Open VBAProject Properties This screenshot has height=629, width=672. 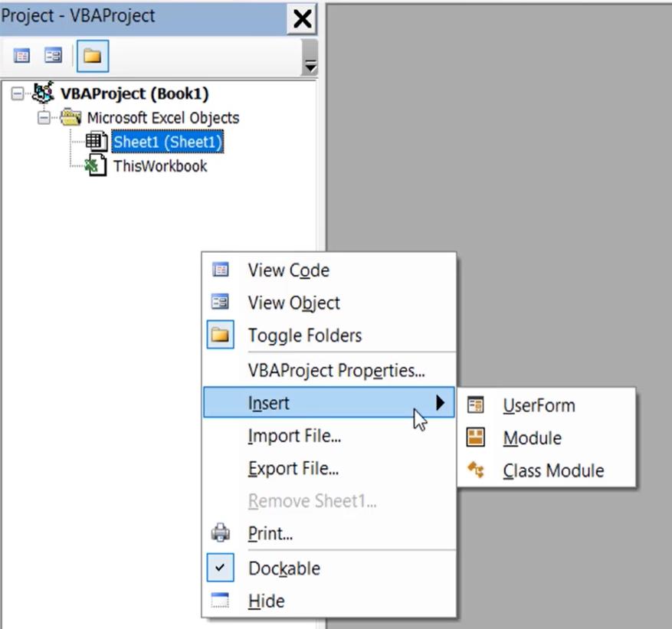[337, 371]
